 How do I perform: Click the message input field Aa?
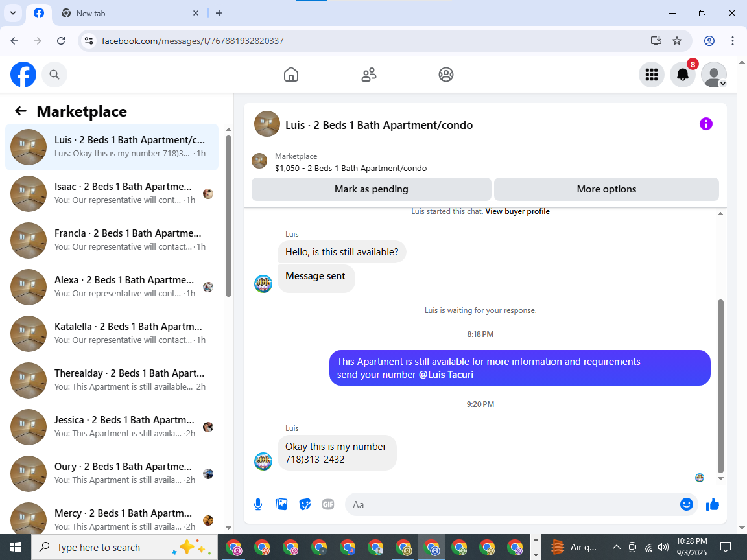(x=512, y=504)
